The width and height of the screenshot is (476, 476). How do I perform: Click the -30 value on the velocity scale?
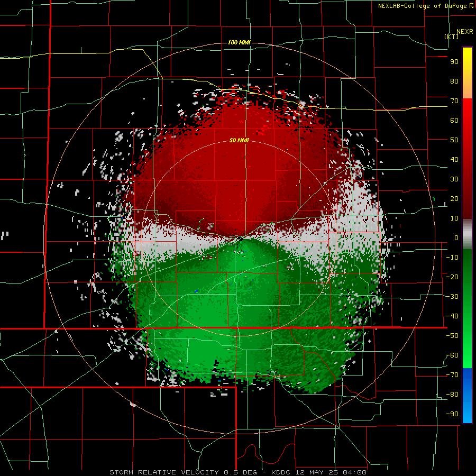tap(452, 297)
